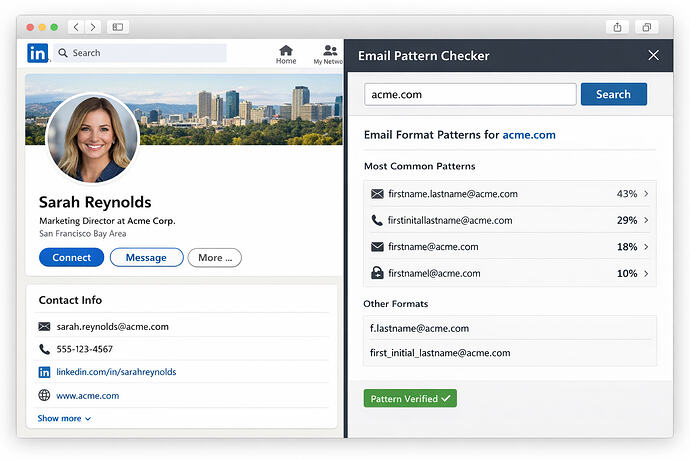Expand the firstname@acme.com 18% pattern chevron
This screenshot has height=460, width=690.
(646, 247)
